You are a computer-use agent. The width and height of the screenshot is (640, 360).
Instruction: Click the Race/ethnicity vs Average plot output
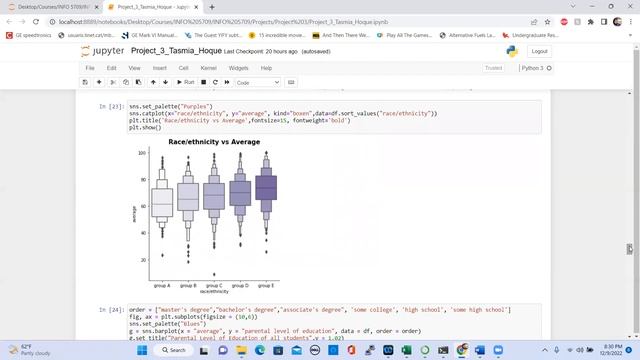point(207,216)
